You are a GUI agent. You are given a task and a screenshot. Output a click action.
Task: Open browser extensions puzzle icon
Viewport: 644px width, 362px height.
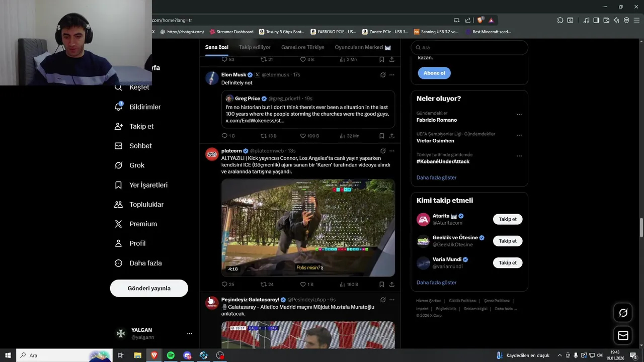(560, 20)
